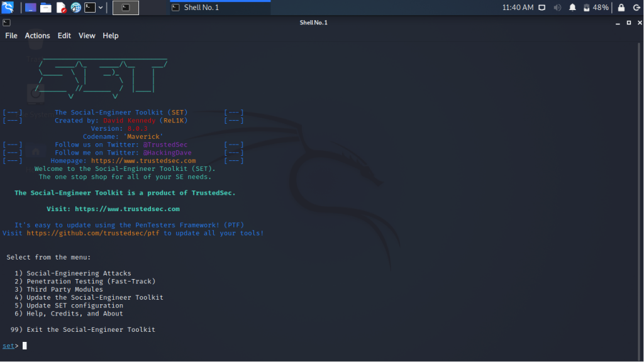Click option 2 Penetration Testing (Fast-Track)
Screen dimensions: 644x362
(85, 282)
